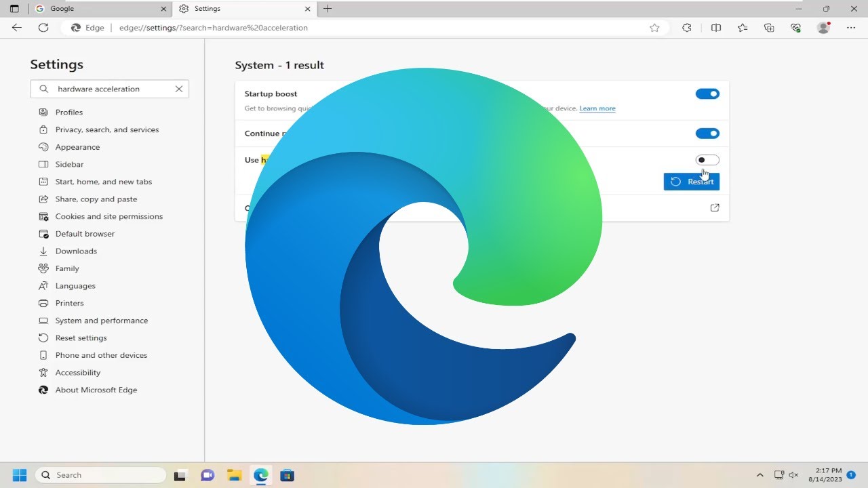
Task: Add this page to favorites
Action: click(654, 28)
